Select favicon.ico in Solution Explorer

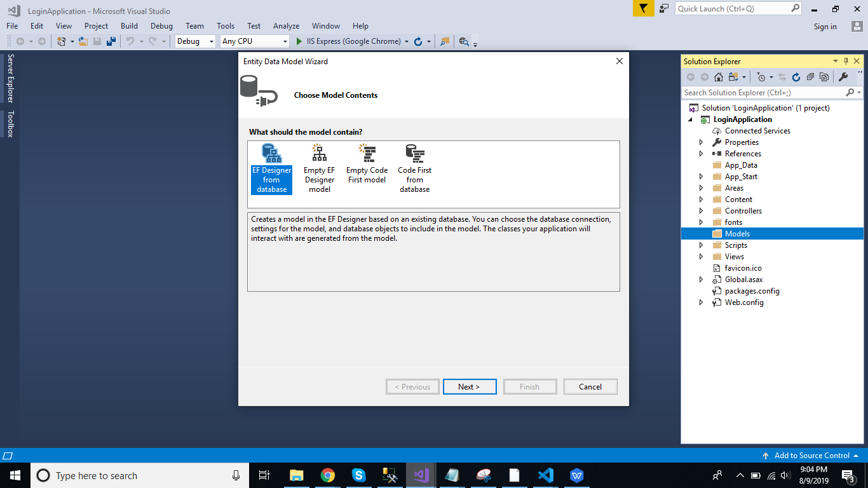pyautogui.click(x=743, y=268)
